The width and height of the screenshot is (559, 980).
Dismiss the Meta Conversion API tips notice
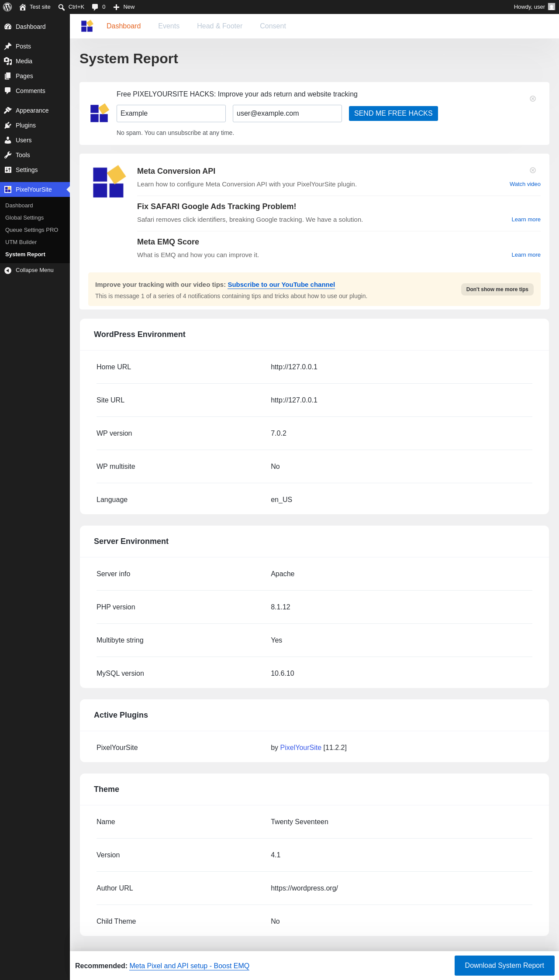point(533,170)
